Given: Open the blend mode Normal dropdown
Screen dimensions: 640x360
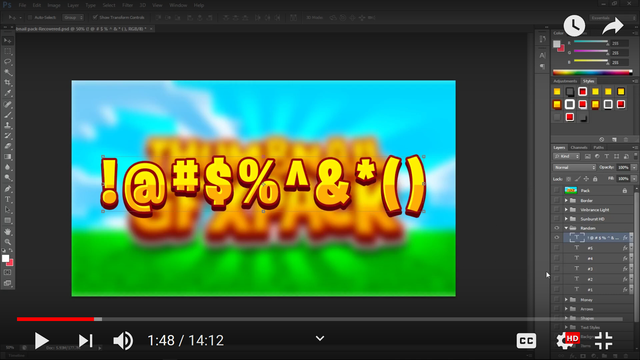Looking at the screenshot, I should tap(574, 167).
